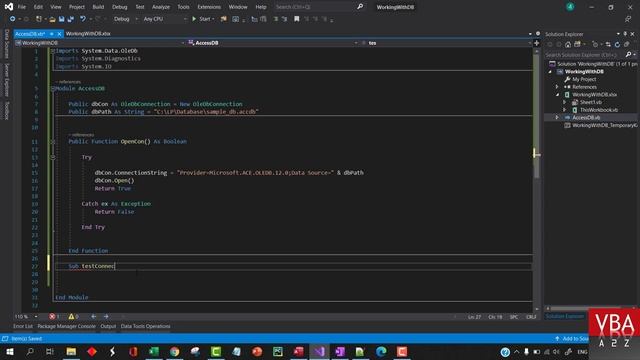Click Add to Source Control in status bar

(x=572, y=338)
